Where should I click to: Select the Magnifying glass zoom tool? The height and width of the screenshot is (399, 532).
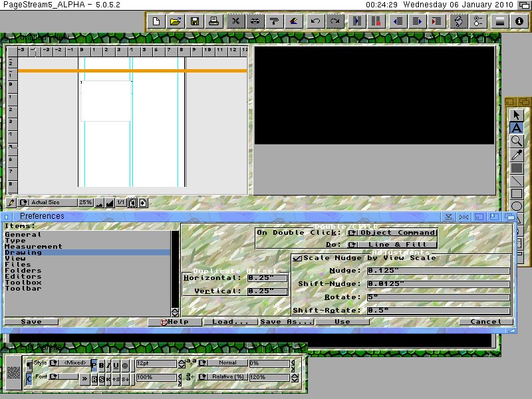[516, 141]
